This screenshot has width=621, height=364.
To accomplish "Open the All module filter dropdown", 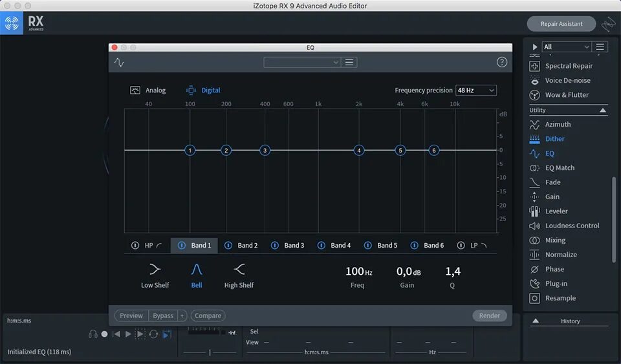I will click(x=567, y=47).
